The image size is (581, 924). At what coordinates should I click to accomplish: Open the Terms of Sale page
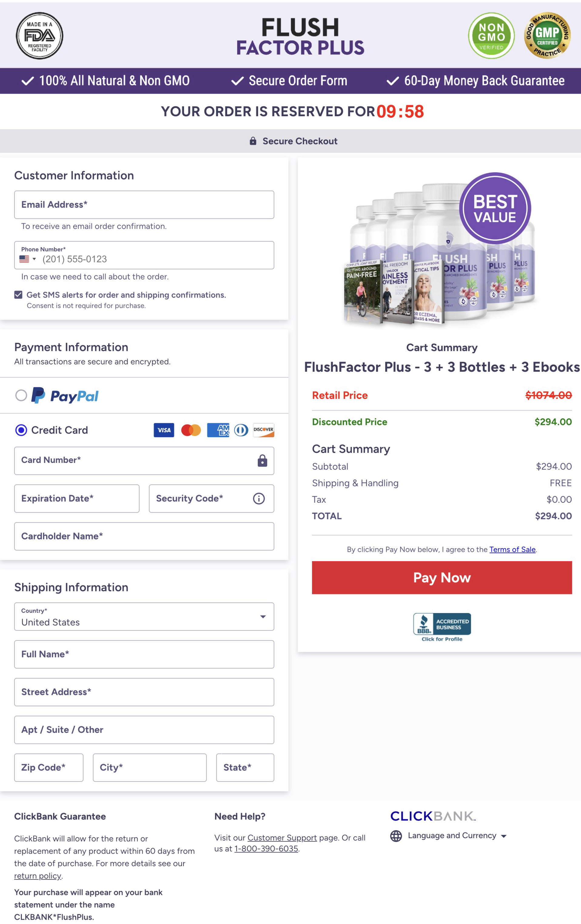[x=512, y=549]
